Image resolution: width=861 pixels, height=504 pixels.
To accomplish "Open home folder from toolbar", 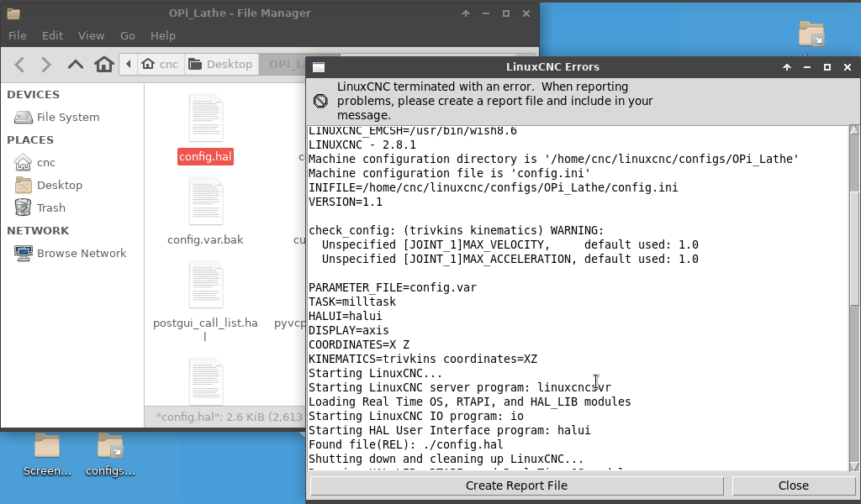I will 103,64.
